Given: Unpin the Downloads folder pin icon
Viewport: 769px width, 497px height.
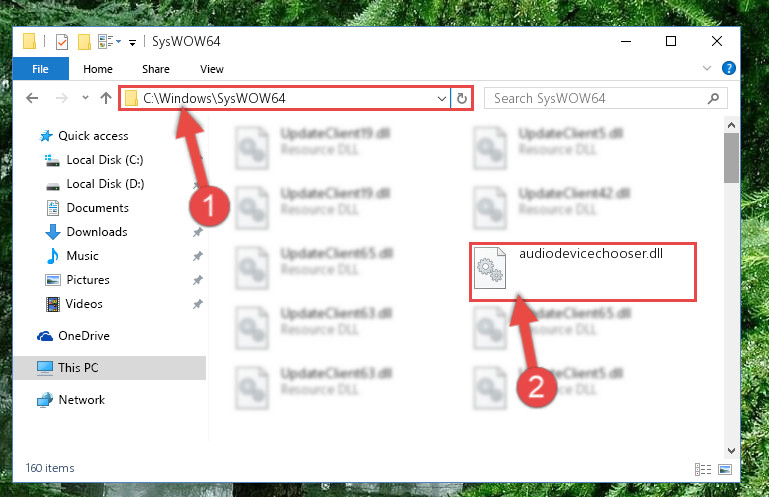Looking at the screenshot, I should tap(197, 232).
